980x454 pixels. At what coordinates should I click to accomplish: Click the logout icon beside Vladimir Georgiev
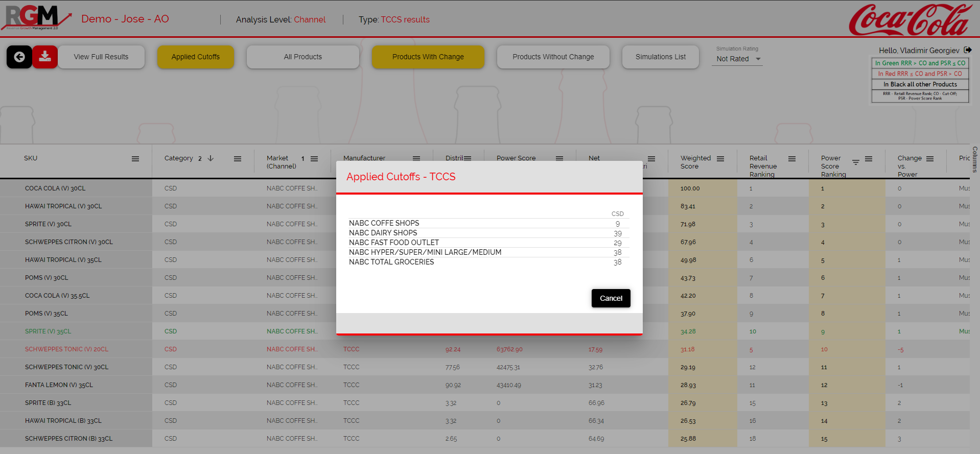[x=967, y=50]
